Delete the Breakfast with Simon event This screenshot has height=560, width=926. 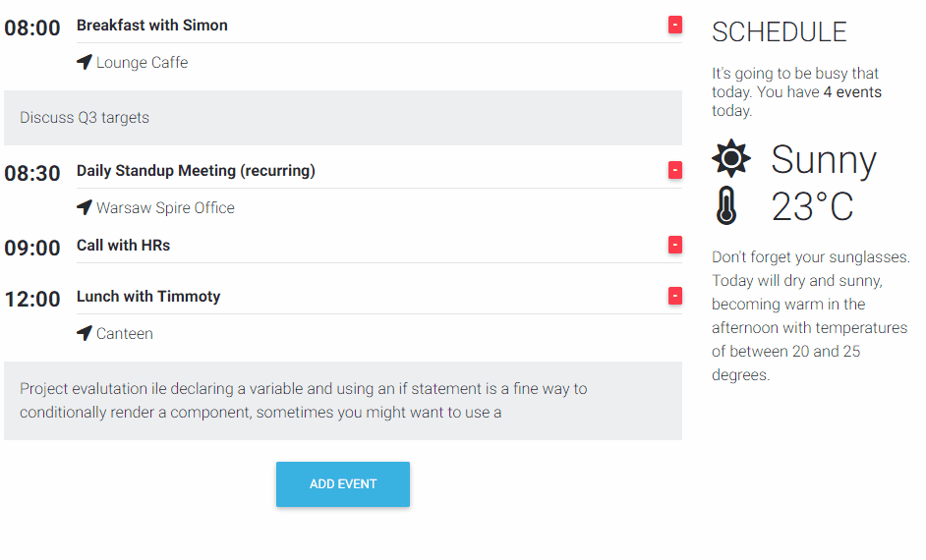coord(675,25)
